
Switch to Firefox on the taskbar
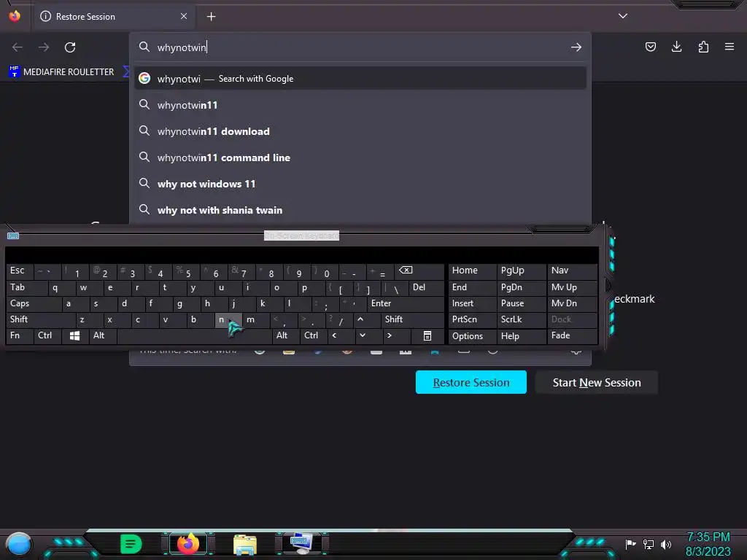click(187, 544)
